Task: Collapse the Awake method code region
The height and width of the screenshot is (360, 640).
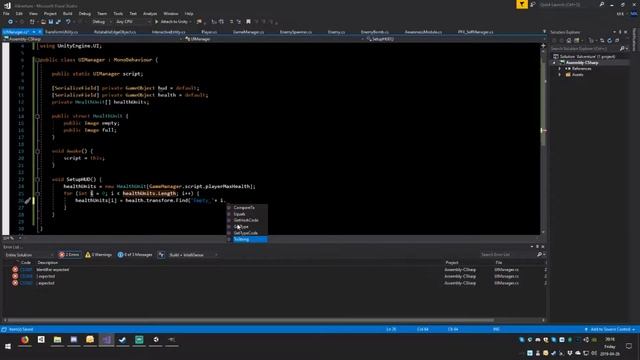Action: (x=37, y=151)
